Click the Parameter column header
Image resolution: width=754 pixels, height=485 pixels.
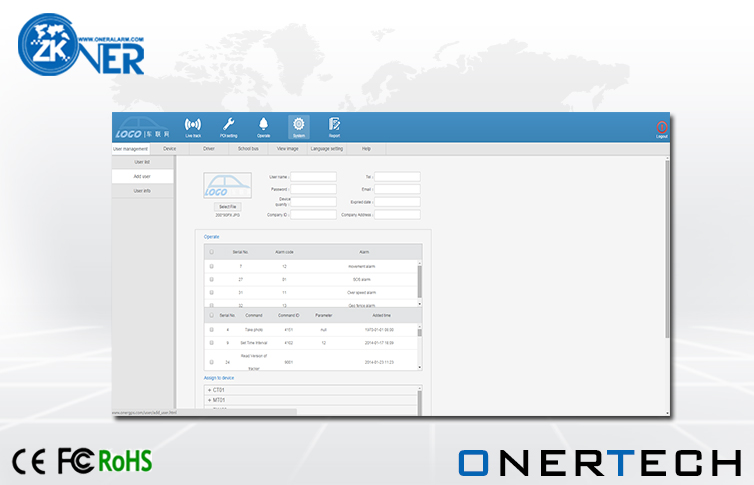click(x=324, y=316)
